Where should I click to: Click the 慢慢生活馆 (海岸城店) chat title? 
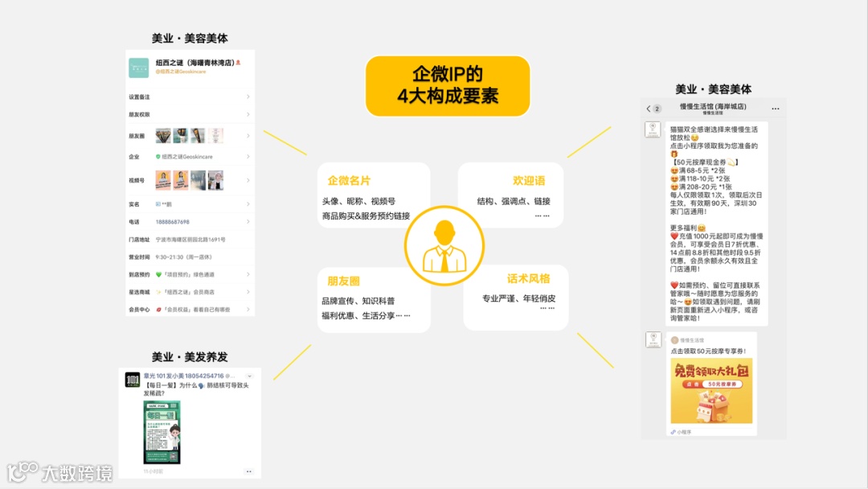[713, 106]
